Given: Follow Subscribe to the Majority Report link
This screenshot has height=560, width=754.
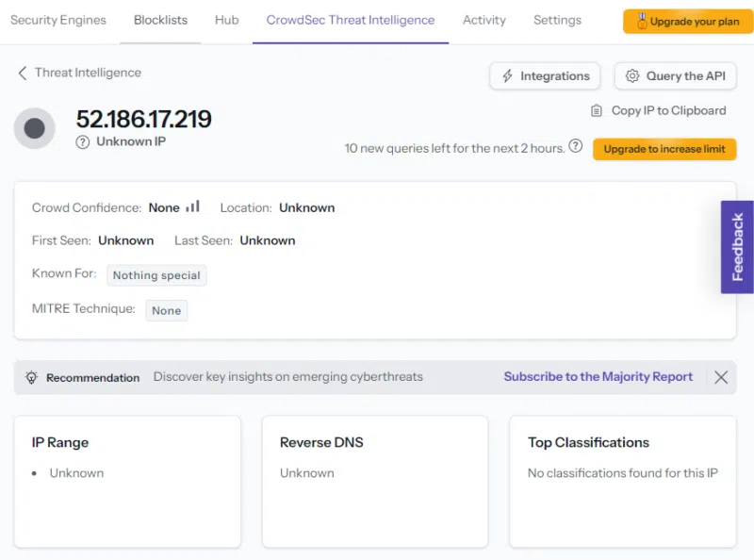Looking at the screenshot, I should pyautogui.click(x=598, y=376).
